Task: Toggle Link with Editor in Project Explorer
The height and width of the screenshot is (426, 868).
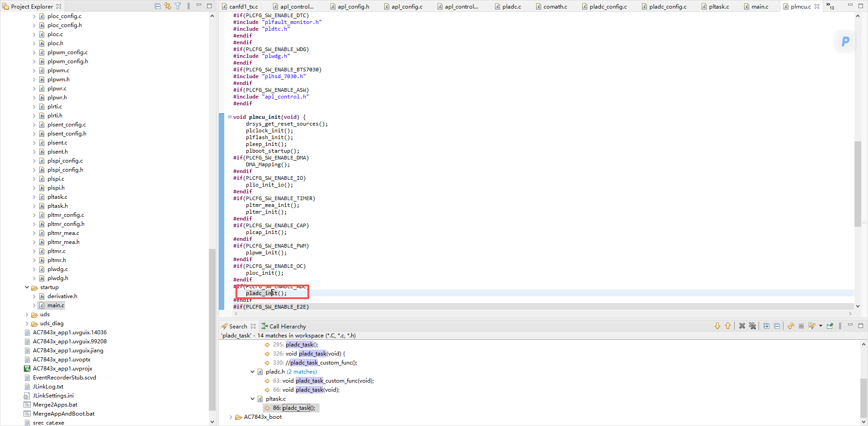Action: (x=168, y=6)
